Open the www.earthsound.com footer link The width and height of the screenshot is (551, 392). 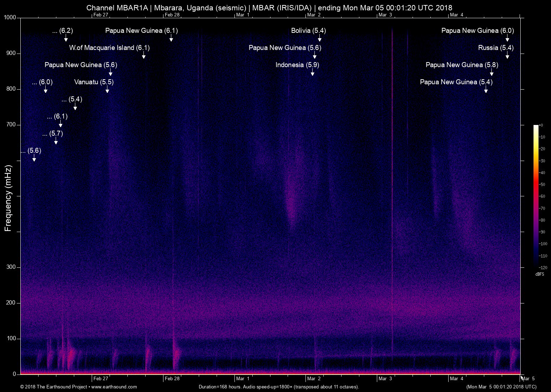point(114,387)
